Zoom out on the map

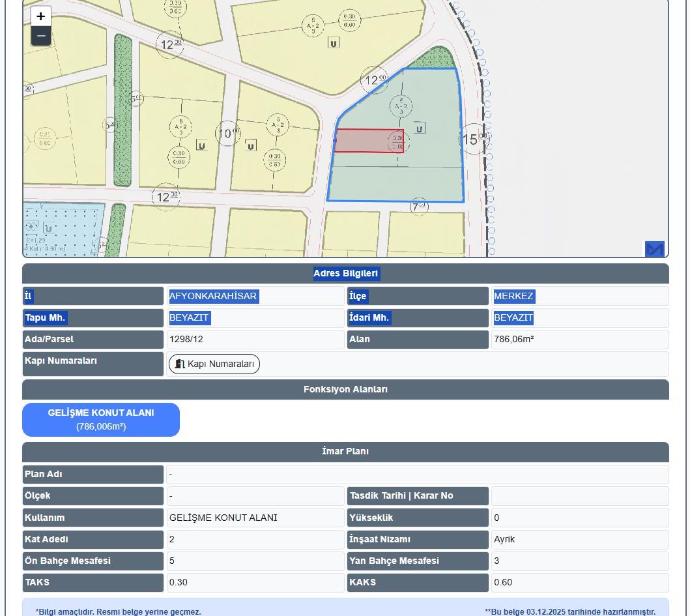pos(40,36)
